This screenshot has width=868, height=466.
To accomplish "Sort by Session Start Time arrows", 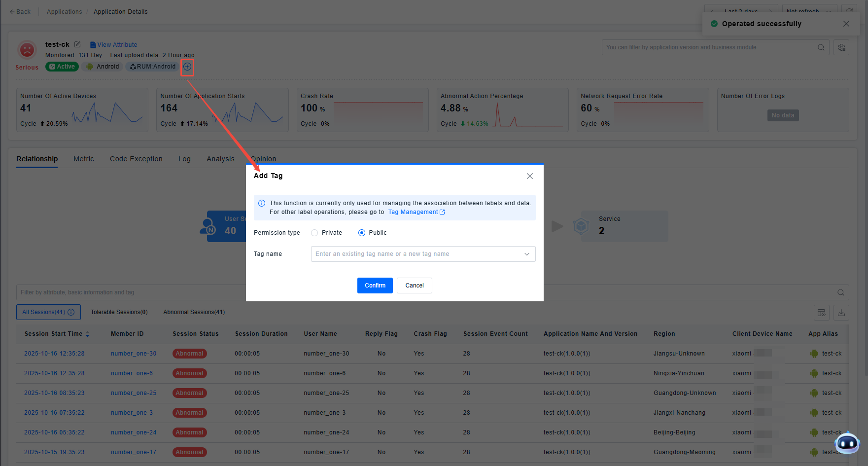I will coord(88,334).
